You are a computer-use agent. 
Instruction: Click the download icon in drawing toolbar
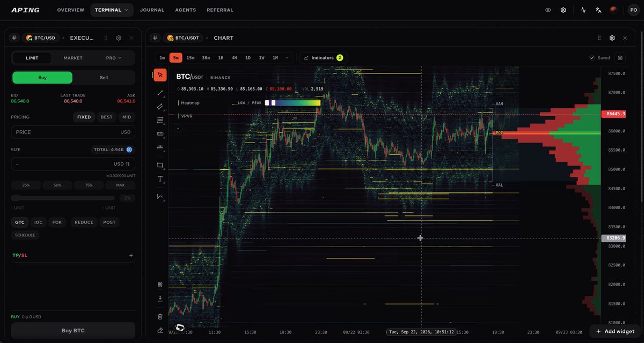coord(160,298)
